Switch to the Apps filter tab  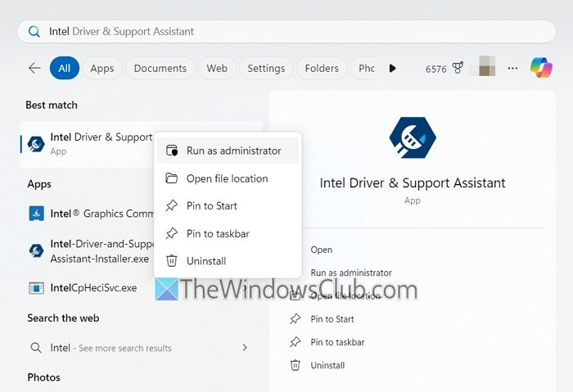(x=102, y=68)
